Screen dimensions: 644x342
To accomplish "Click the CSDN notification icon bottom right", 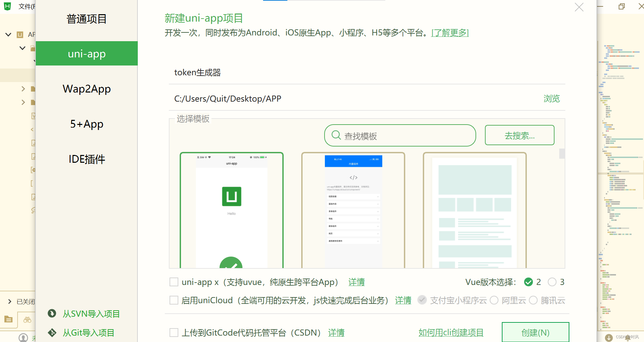I will coord(609,338).
